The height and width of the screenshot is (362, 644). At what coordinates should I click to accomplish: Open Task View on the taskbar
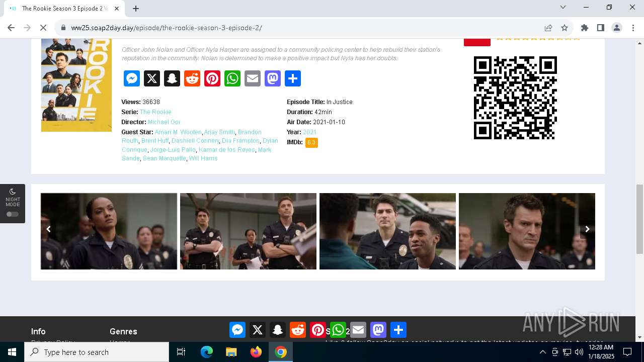pos(181,352)
